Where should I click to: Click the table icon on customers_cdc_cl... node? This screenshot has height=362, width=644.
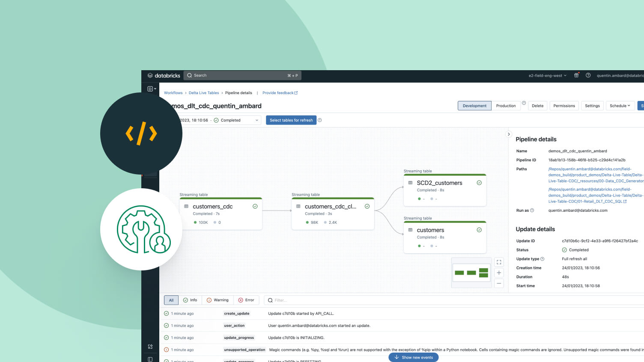click(x=298, y=206)
